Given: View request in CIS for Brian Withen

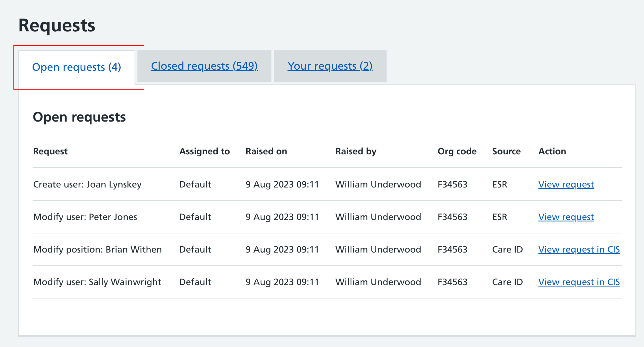Looking at the screenshot, I should pos(579,250).
